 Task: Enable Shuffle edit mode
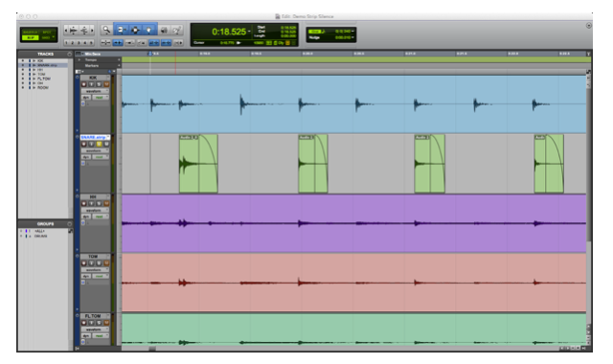[x=30, y=32]
